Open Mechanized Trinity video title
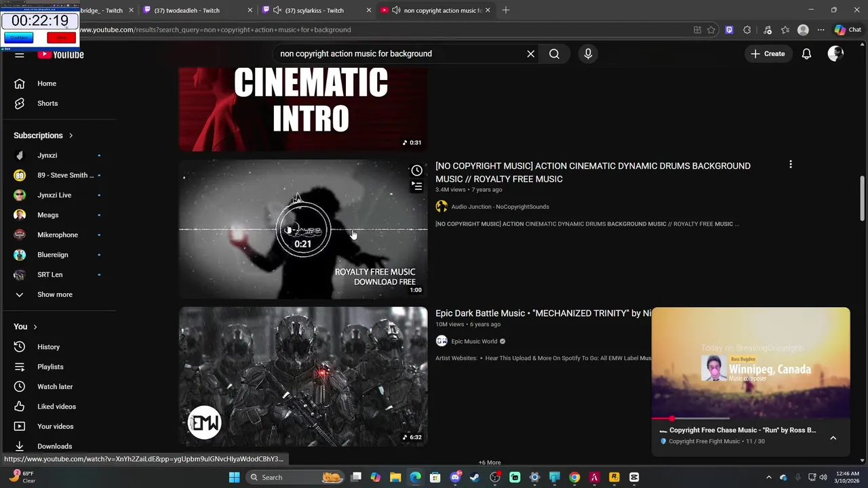 pos(542,313)
